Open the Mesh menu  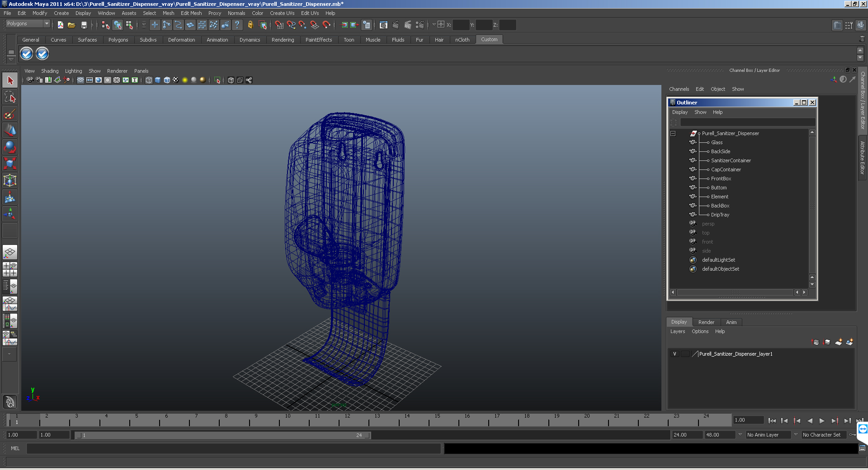pyautogui.click(x=168, y=13)
